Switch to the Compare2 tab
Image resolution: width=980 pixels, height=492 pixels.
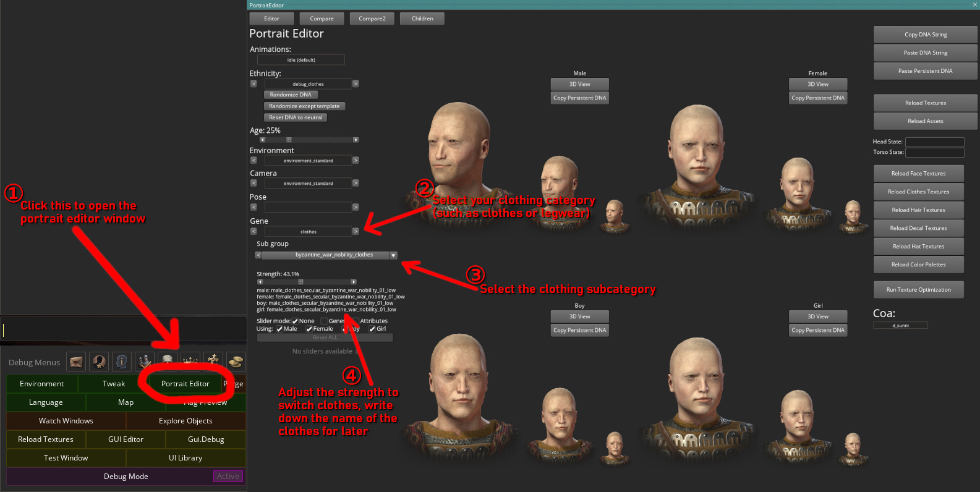click(x=372, y=19)
